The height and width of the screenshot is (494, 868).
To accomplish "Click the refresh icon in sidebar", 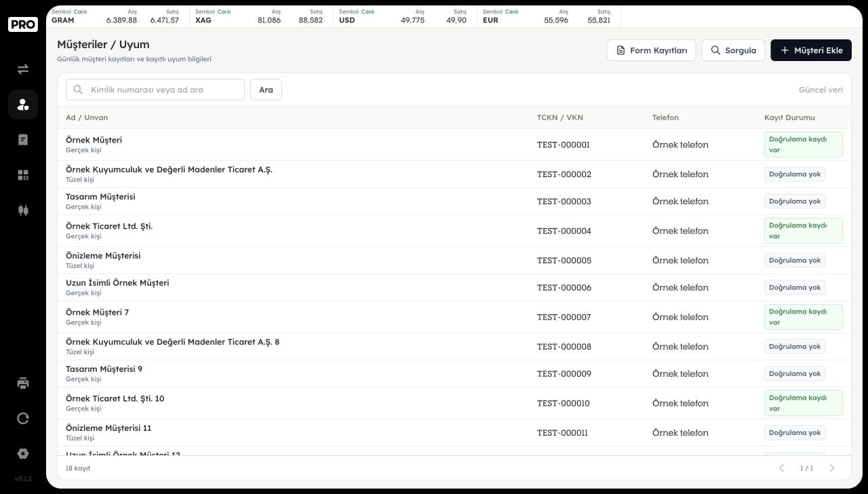I will click(x=23, y=418).
